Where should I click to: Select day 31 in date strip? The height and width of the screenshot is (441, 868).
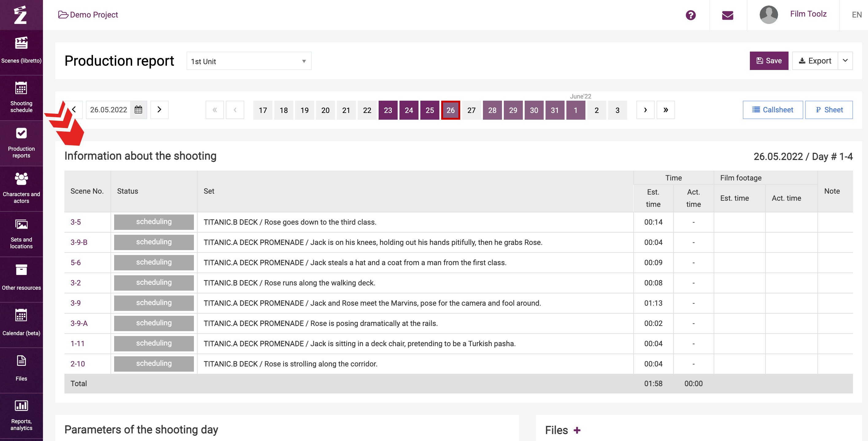tap(555, 110)
